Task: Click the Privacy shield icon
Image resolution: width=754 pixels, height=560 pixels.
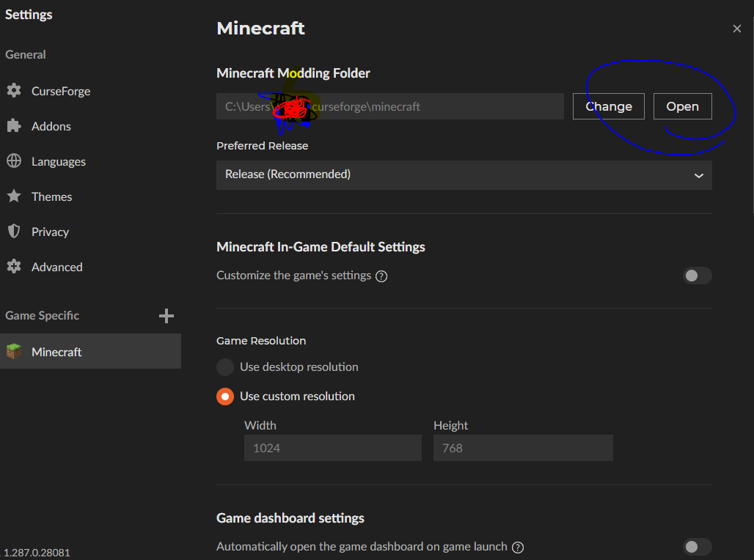Action: [14, 231]
